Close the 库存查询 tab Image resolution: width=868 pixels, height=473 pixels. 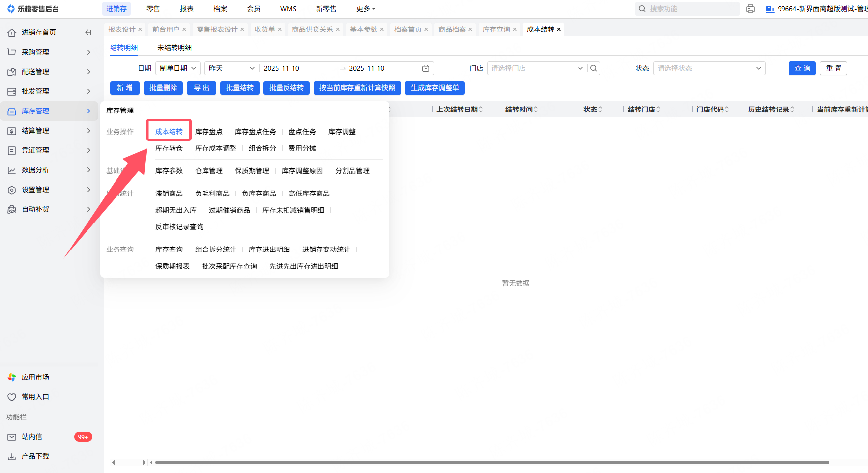pos(515,29)
